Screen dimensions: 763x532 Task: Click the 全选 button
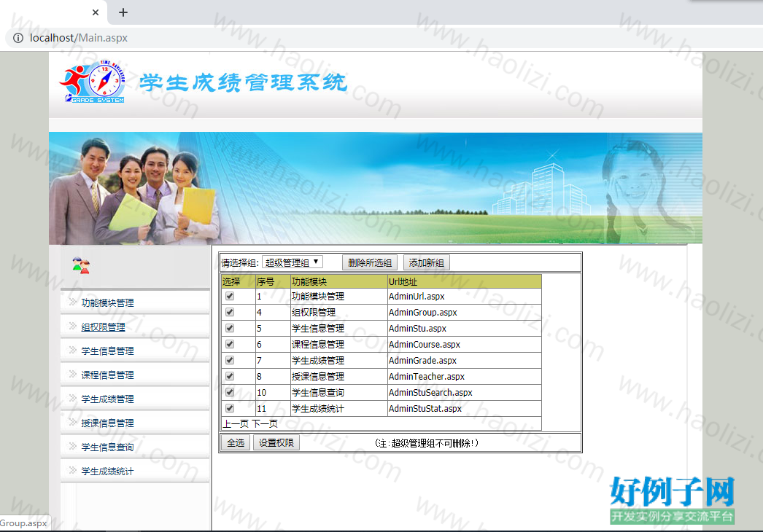[236, 442]
